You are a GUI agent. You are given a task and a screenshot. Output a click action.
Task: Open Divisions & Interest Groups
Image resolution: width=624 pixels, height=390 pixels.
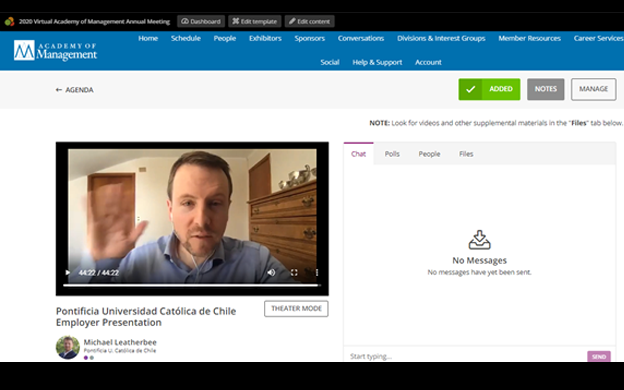click(441, 38)
